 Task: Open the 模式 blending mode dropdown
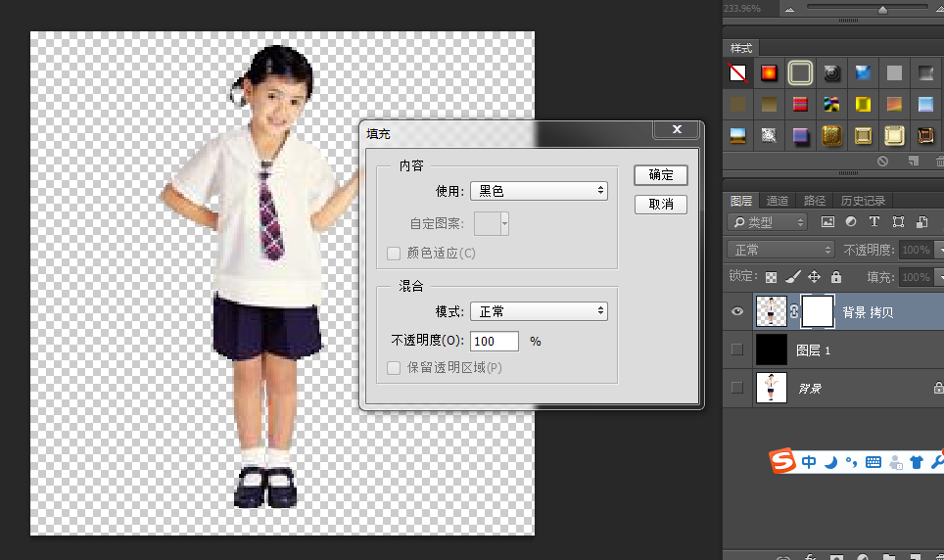tap(539, 311)
